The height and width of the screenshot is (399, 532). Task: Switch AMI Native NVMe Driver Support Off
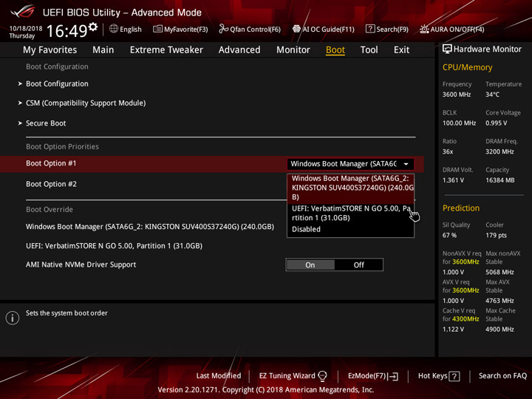tap(358, 265)
